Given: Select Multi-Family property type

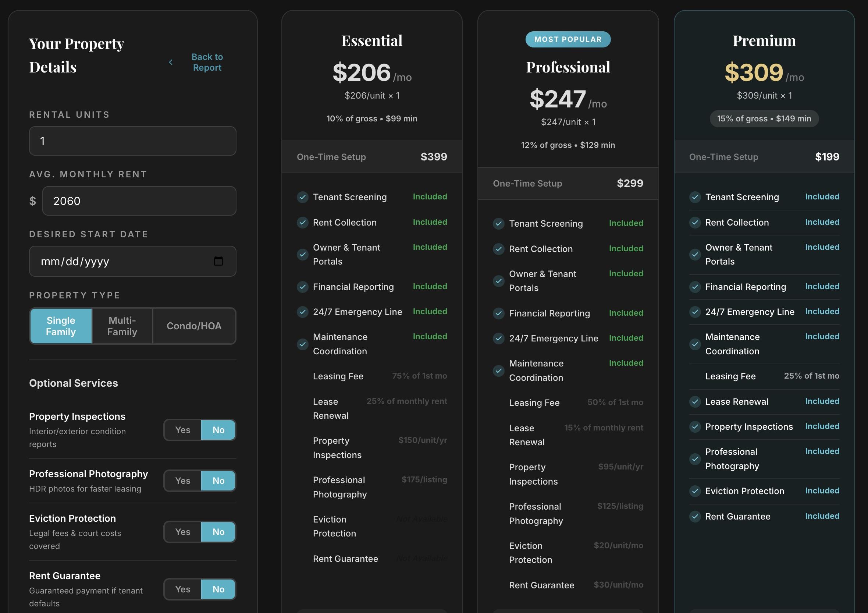Looking at the screenshot, I should (122, 326).
